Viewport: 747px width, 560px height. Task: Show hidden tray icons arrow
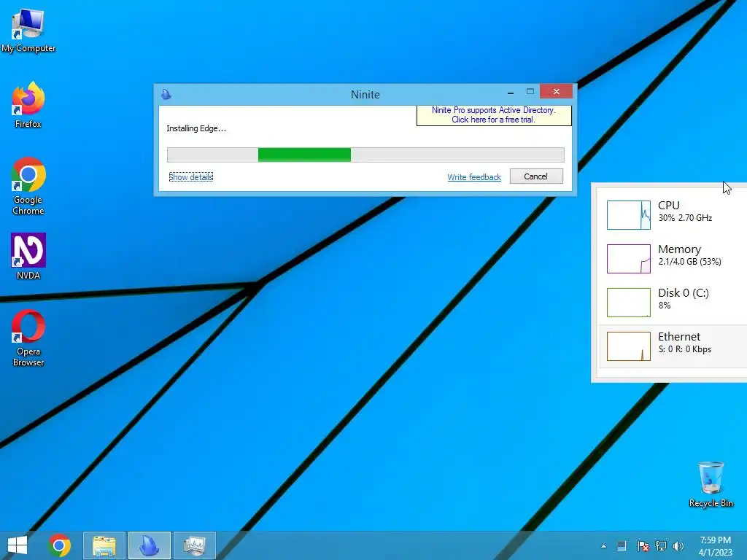(x=603, y=546)
